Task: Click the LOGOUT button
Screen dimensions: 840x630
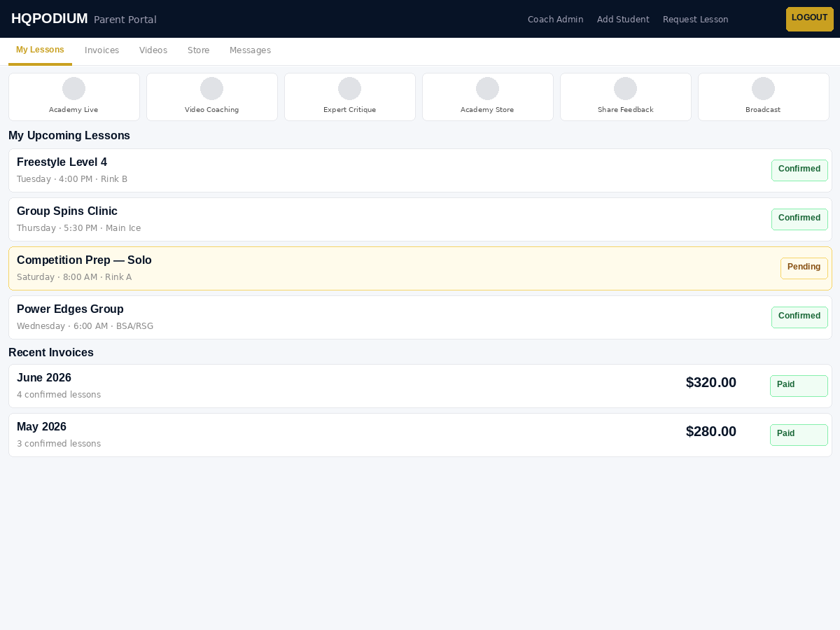Action: [x=810, y=19]
